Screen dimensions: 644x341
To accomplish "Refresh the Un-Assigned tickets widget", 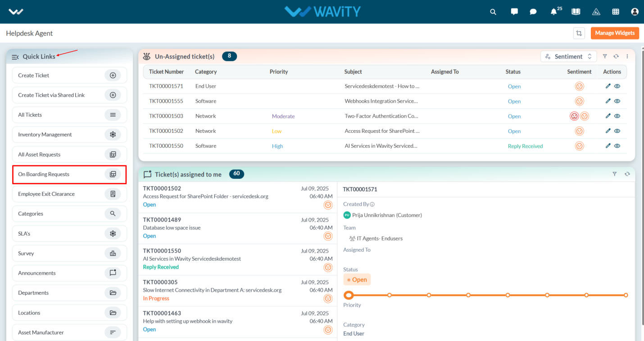I will pos(616,56).
